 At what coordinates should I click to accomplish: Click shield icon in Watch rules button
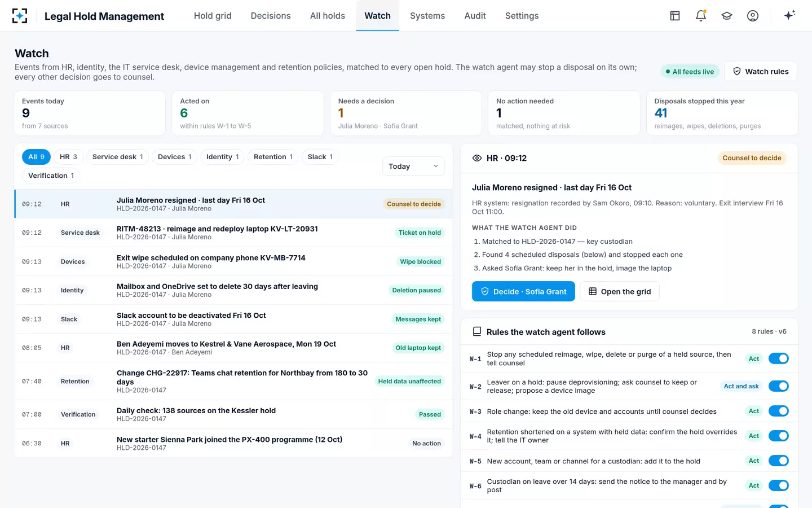point(737,71)
